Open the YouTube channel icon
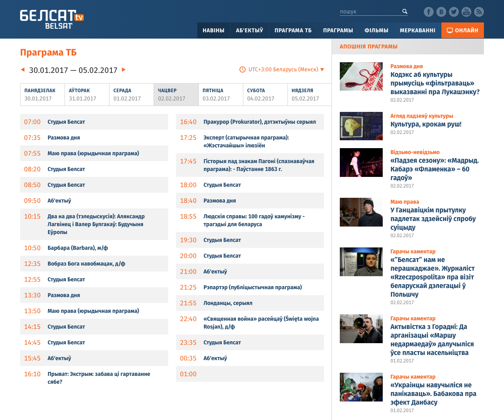 click(x=466, y=11)
